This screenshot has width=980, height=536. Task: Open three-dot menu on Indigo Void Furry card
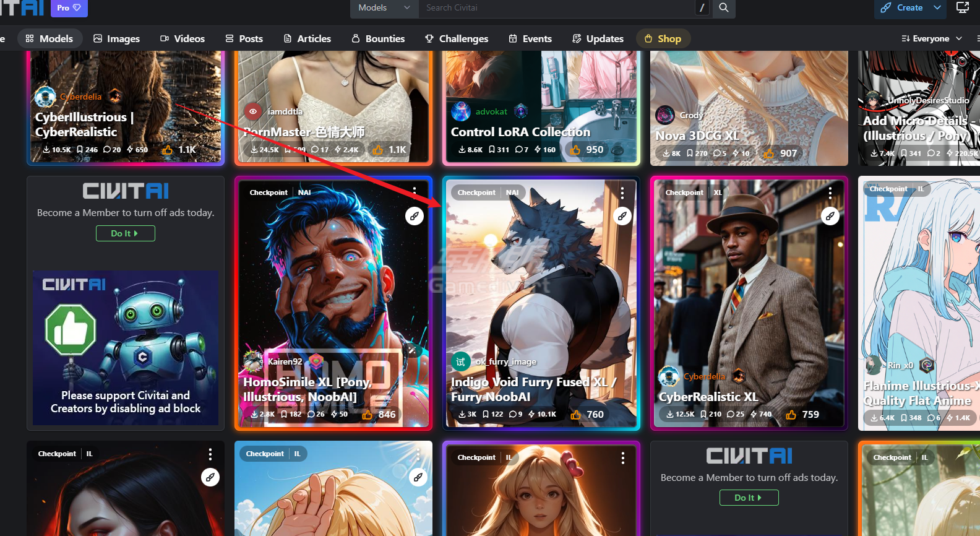tap(622, 192)
